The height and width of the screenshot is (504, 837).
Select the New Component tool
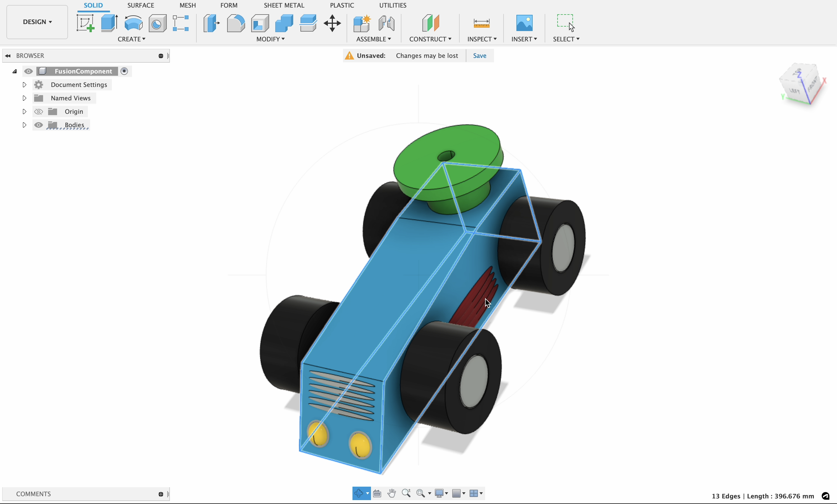click(362, 23)
